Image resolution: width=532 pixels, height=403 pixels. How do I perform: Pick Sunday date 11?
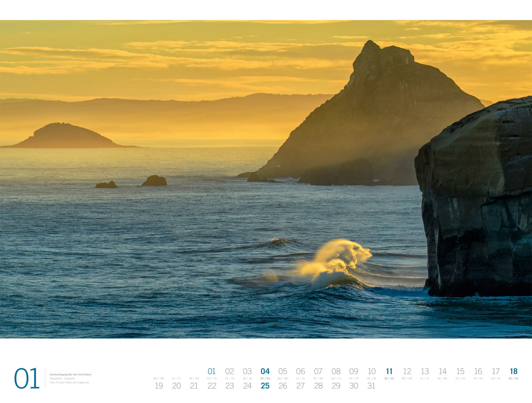(389, 371)
